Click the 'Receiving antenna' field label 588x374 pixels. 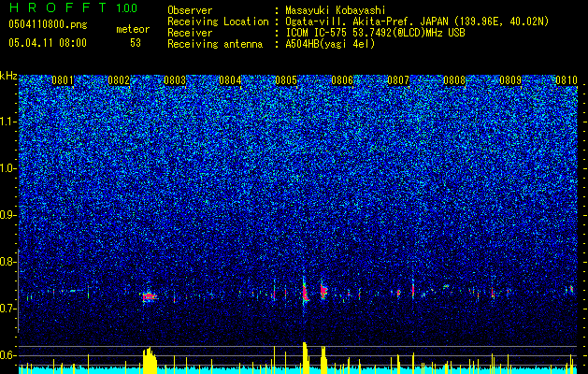click(x=215, y=44)
